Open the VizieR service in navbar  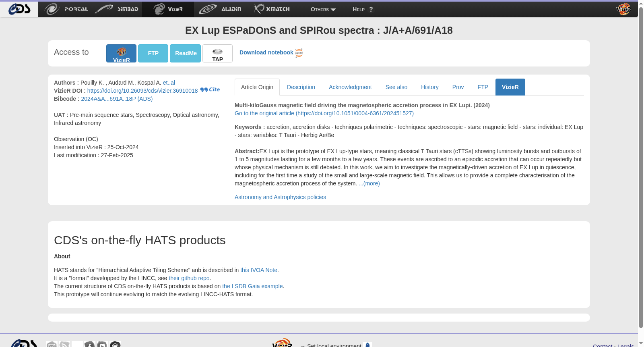click(168, 9)
